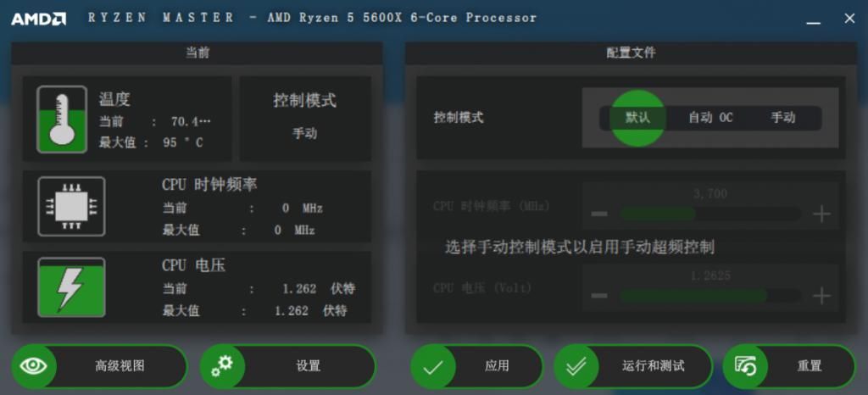Open 高级视图 advanced view

(x=99, y=366)
